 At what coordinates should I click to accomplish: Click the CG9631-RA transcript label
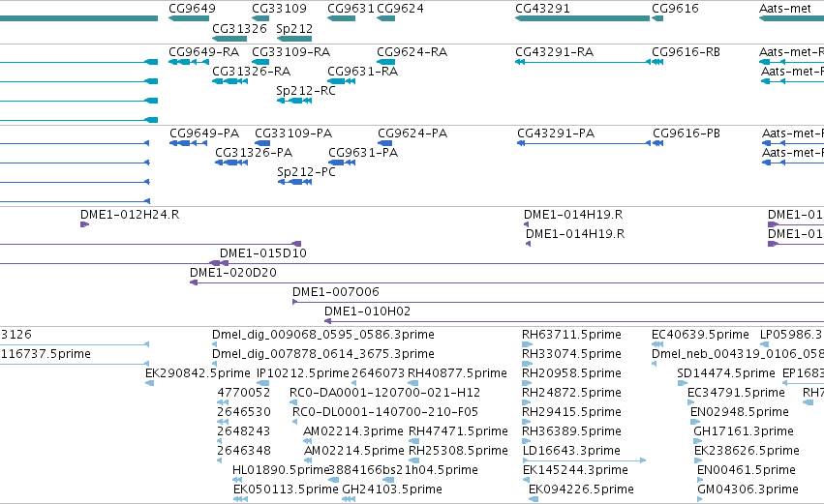362,72
